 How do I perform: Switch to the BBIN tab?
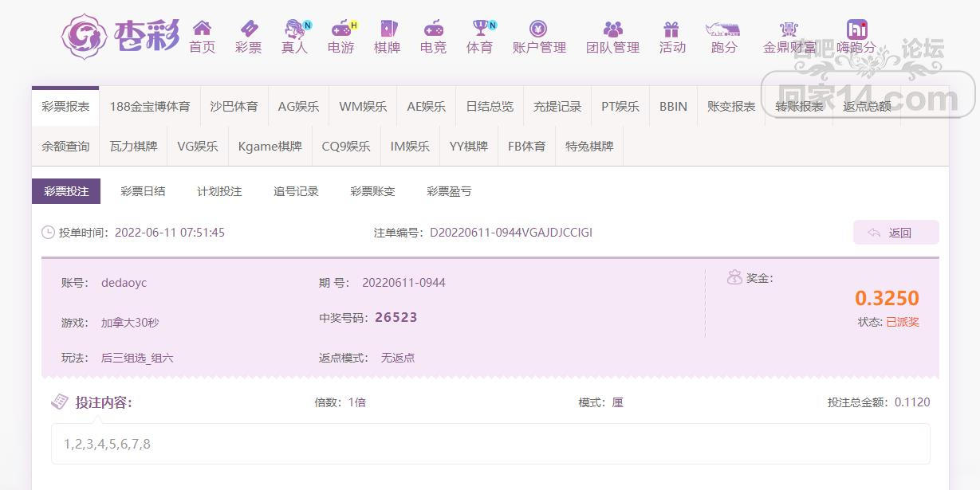[673, 106]
